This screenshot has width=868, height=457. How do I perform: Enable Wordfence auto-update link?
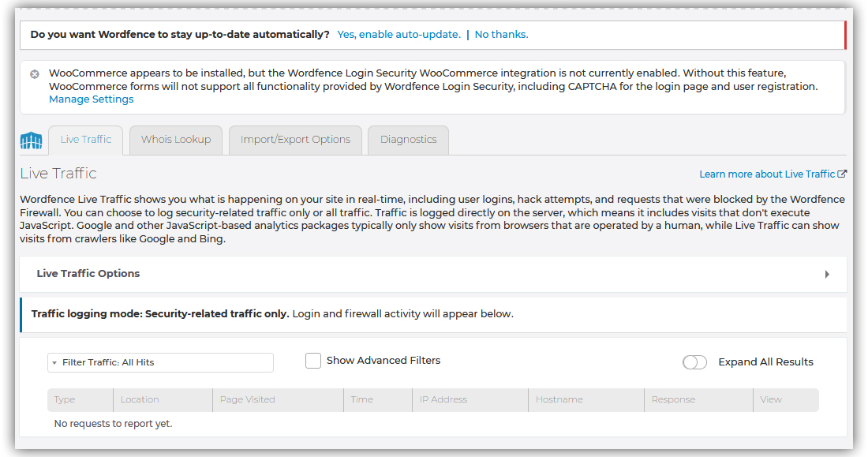point(398,35)
